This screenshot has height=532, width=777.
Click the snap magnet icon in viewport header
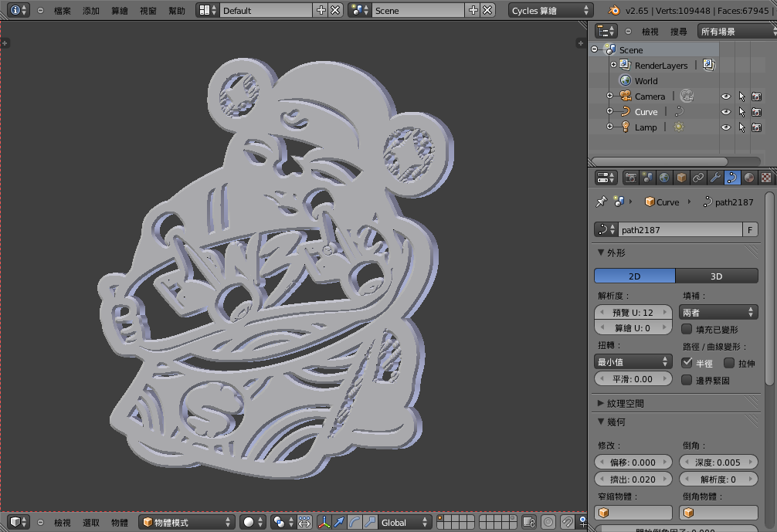(568, 522)
